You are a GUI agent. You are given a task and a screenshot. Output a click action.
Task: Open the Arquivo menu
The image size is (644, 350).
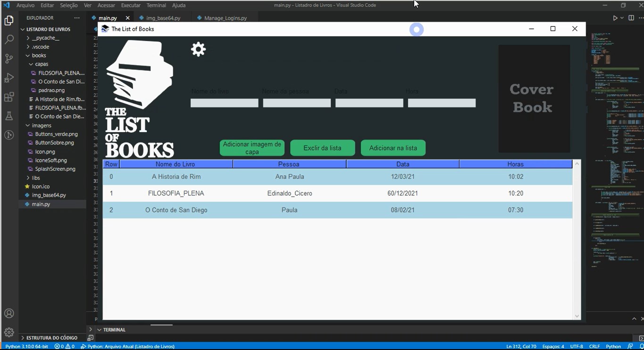[25, 5]
